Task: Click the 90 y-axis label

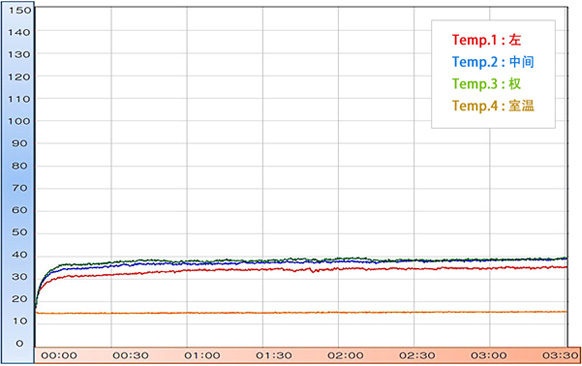Action: [x=20, y=144]
